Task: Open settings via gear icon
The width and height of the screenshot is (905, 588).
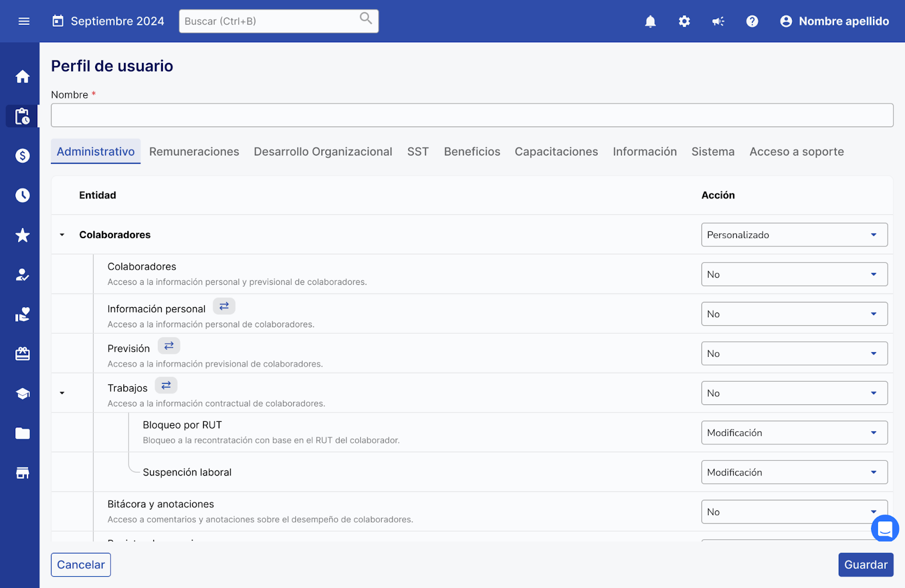Action: pyautogui.click(x=684, y=21)
